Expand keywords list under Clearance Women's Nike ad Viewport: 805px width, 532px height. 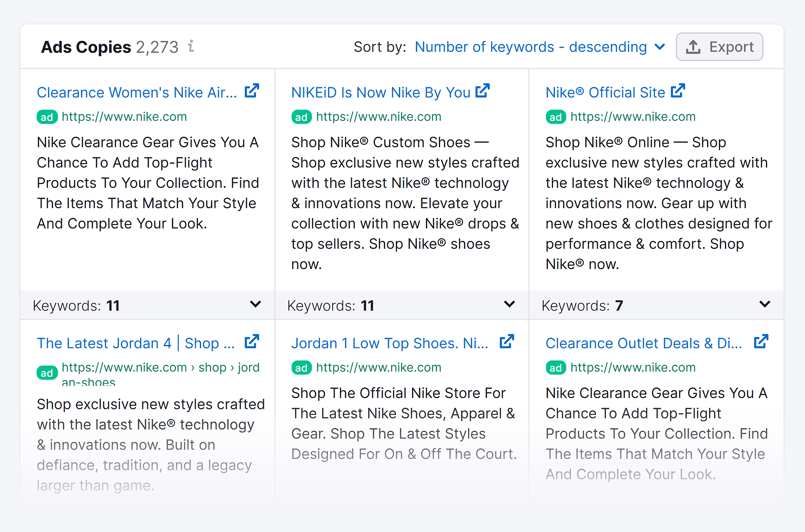pos(255,304)
